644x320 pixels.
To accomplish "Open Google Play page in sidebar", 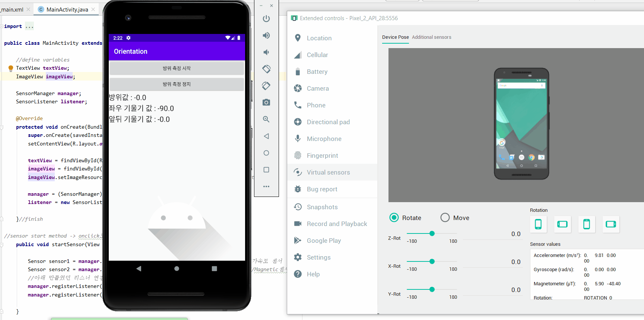I will 332,241.
